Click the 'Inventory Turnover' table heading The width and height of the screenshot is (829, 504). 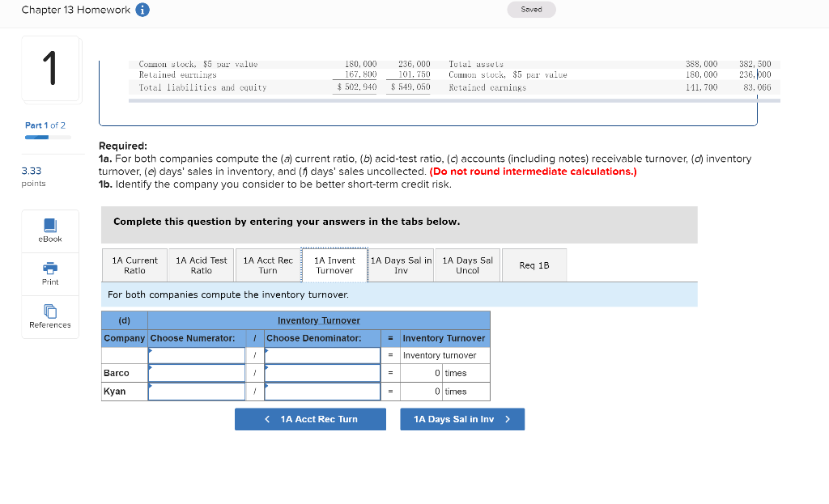point(319,320)
